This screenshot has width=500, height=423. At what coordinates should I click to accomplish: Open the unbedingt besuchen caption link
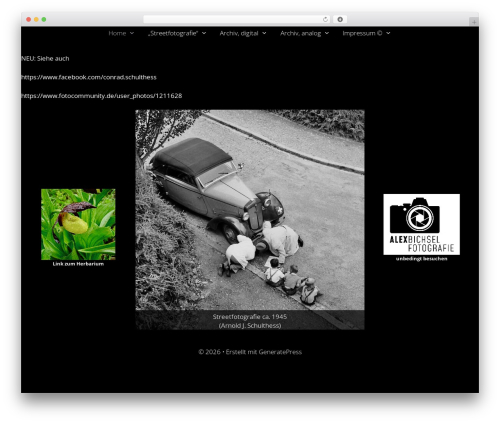[x=421, y=259]
